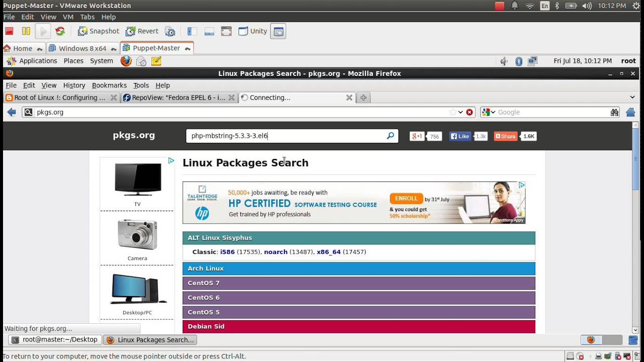The width and height of the screenshot is (644, 362).
Task: Switch to the Windows 8 x64 VM tab
Action: tap(82, 48)
